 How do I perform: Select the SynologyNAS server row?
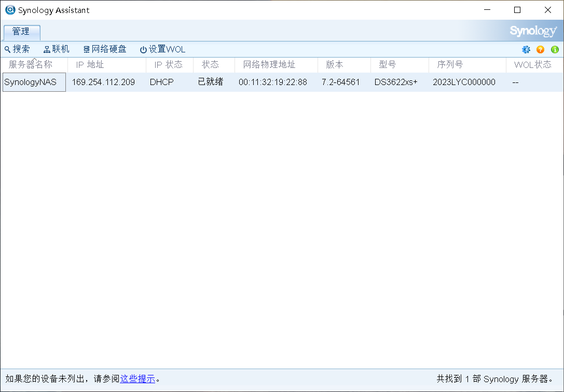click(282, 82)
